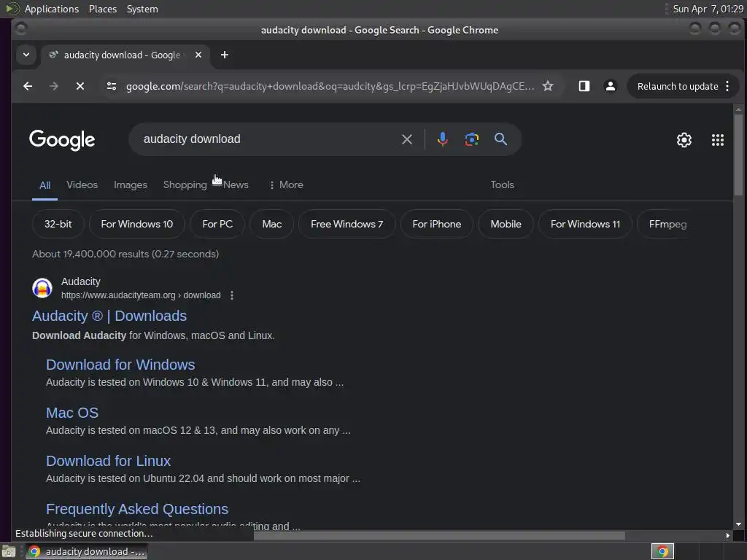Click the Chrome address bar URL
This screenshot has width=747, height=560.
(x=330, y=86)
